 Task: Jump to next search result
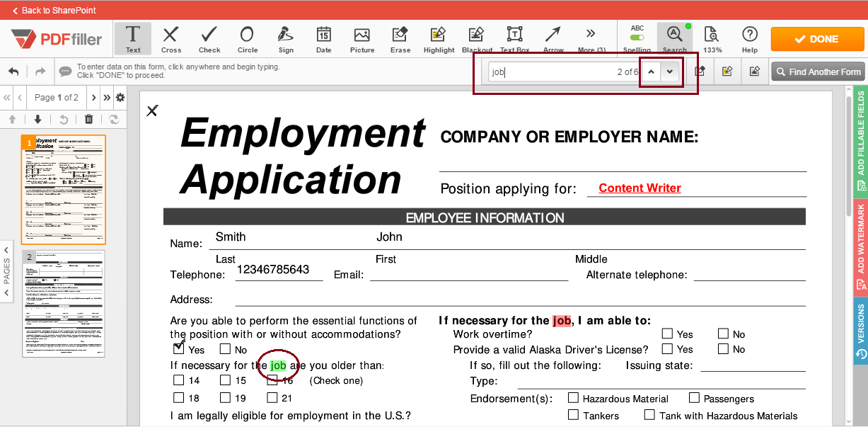(670, 72)
